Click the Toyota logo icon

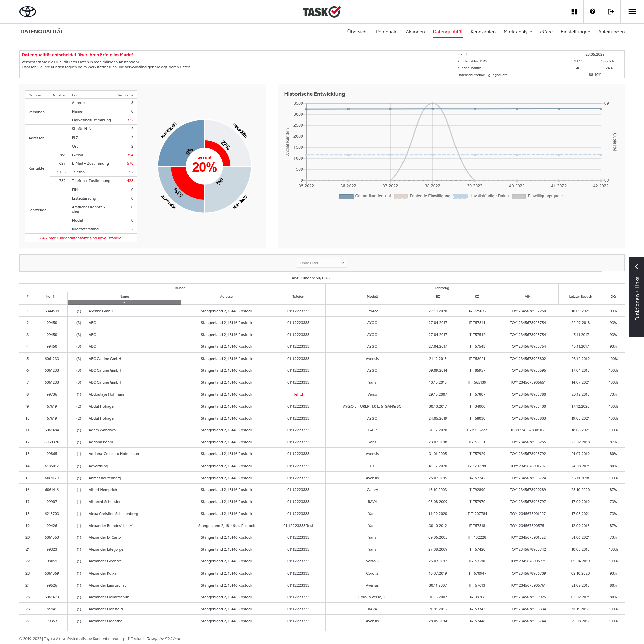pyautogui.click(x=28, y=12)
